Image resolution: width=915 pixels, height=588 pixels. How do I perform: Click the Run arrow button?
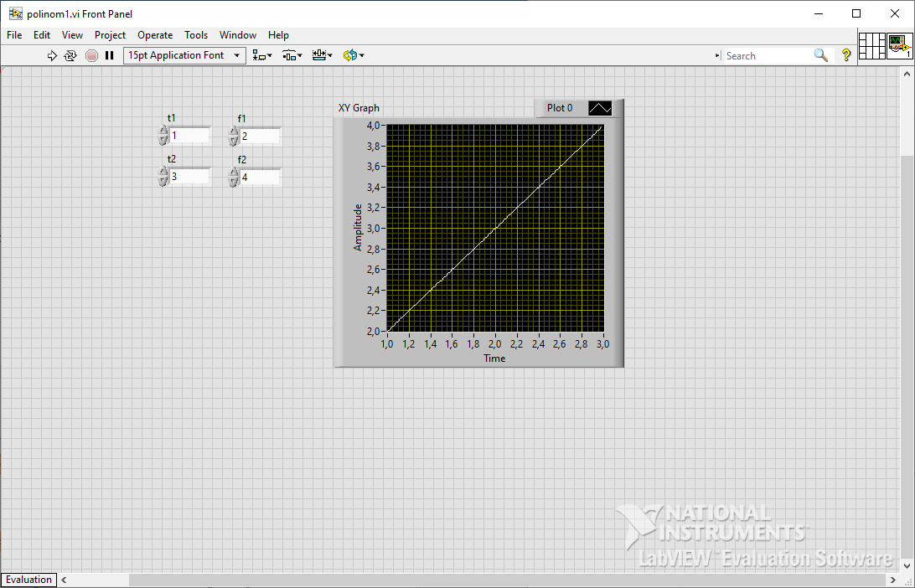pyautogui.click(x=52, y=55)
